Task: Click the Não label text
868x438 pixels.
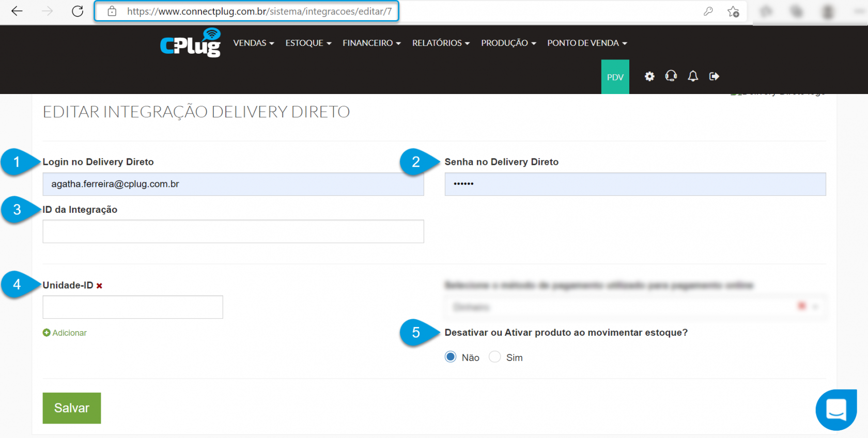Action: click(x=471, y=357)
